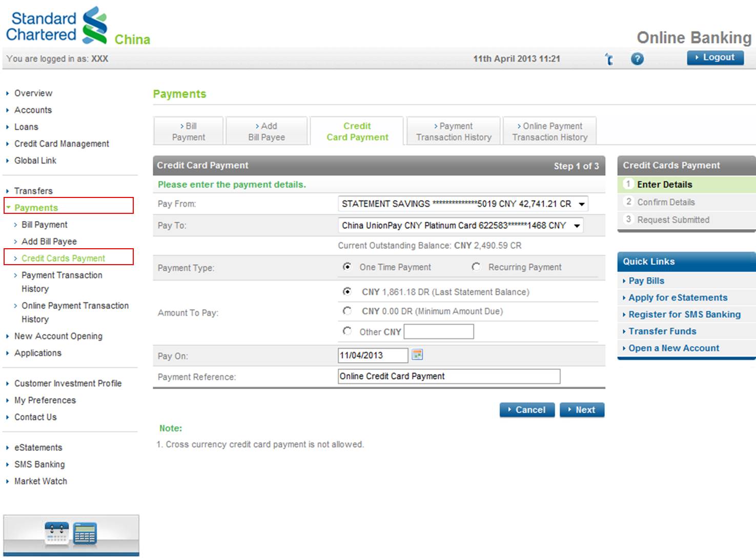Open Register for SMS Banking link
Screen dimensions: 756x558
(x=684, y=314)
